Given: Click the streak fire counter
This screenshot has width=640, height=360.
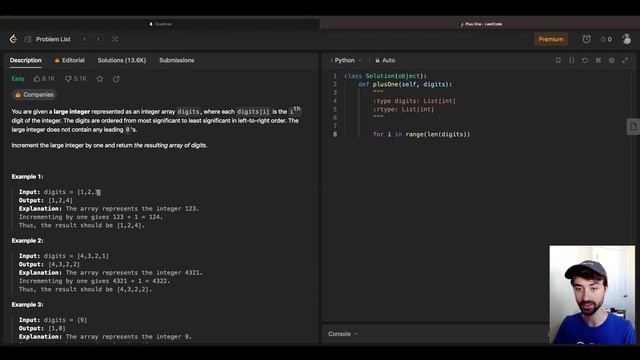Looking at the screenshot, I should [x=606, y=39].
